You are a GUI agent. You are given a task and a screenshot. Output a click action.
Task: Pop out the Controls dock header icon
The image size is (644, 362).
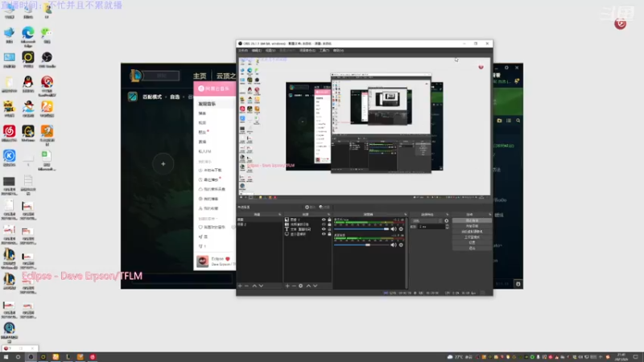click(489, 214)
